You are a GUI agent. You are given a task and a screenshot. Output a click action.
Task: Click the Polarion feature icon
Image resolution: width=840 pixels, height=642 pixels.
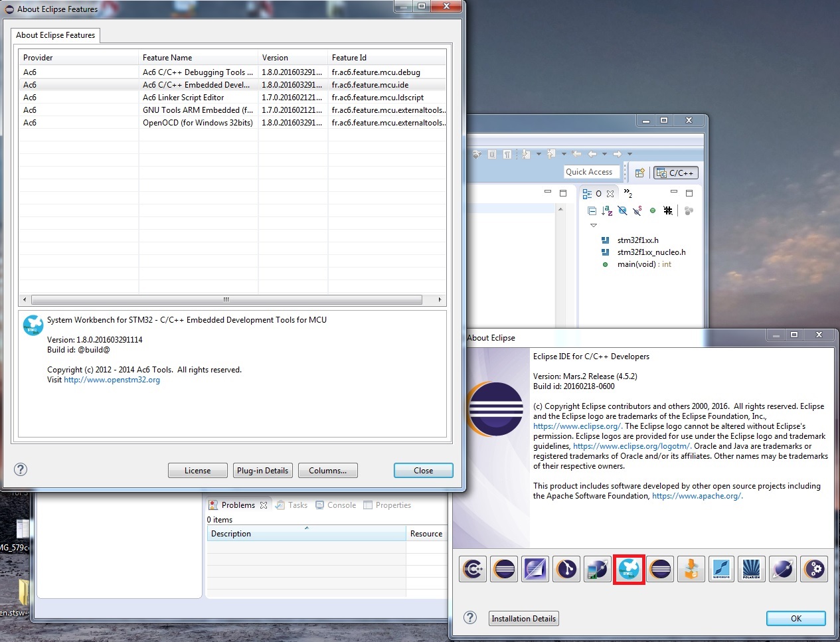(752, 569)
